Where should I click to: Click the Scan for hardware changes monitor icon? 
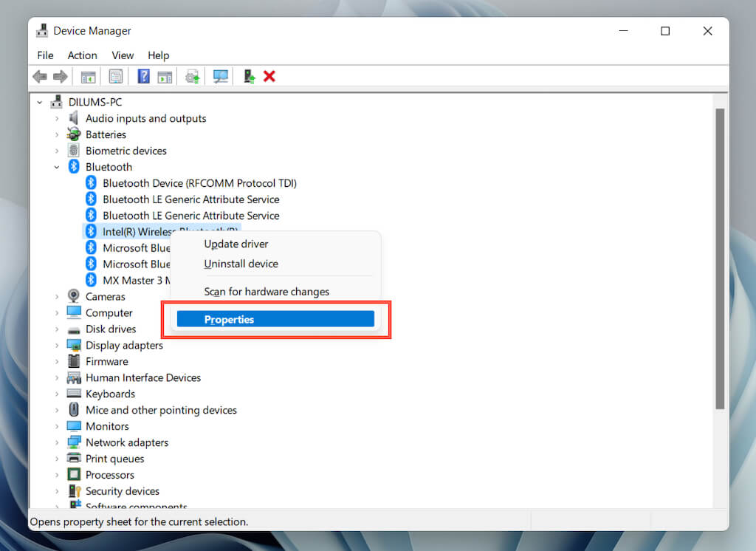[221, 76]
